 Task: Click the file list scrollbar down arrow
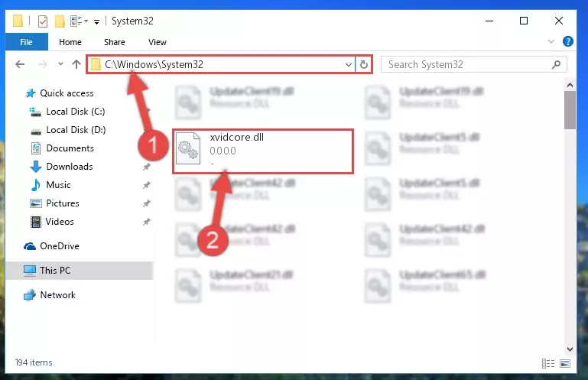click(570, 349)
